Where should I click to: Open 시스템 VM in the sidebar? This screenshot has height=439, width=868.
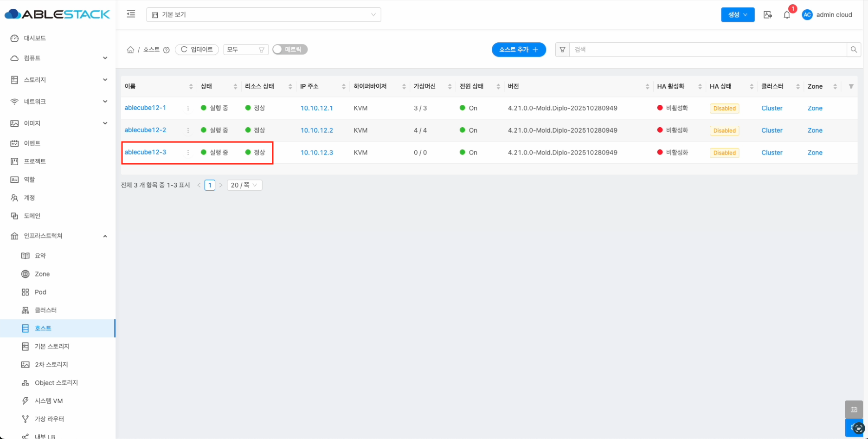pos(49,400)
